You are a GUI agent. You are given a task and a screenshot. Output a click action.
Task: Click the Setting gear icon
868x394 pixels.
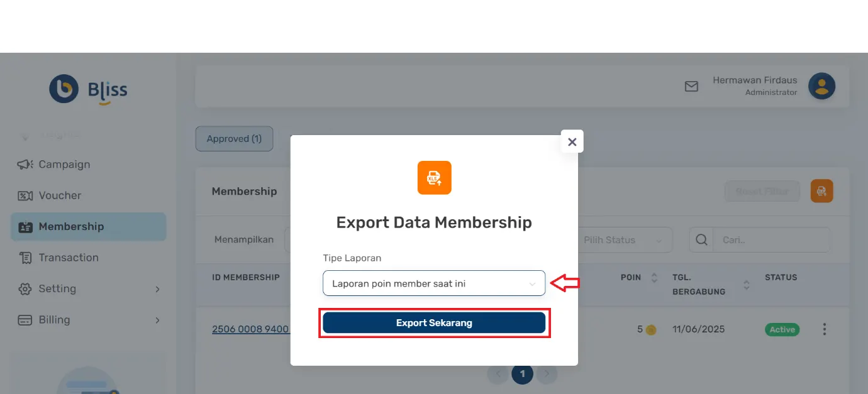click(25, 288)
